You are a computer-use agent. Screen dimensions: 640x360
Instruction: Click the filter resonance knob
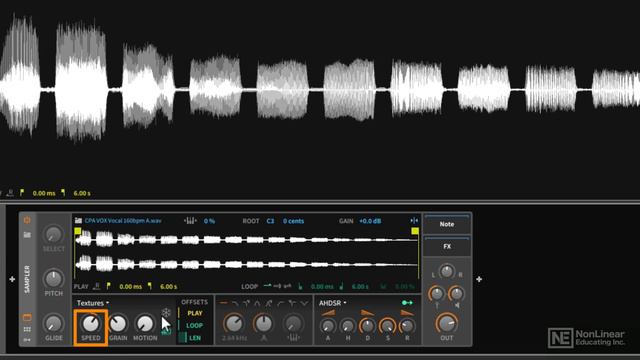tap(263, 324)
